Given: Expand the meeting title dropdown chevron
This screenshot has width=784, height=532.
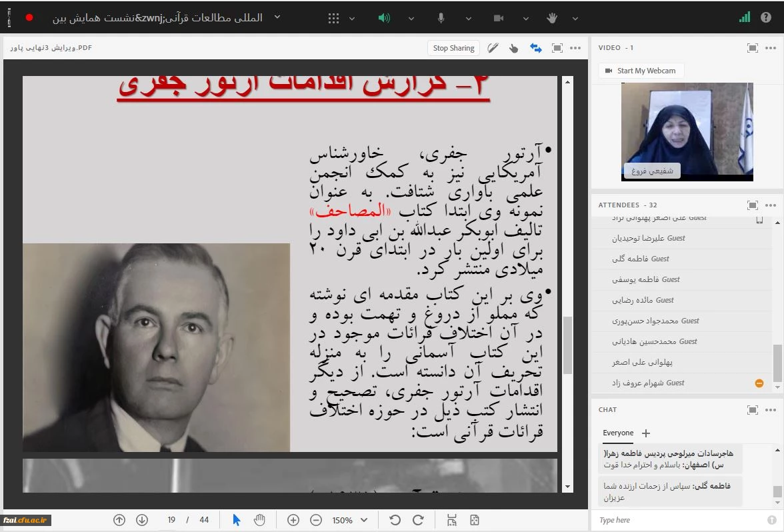Looking at the screenshot, I should tap(277, 17).
